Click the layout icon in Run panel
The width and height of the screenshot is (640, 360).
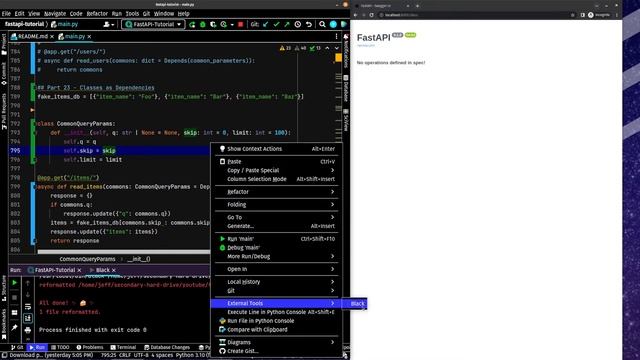point(15,313)
